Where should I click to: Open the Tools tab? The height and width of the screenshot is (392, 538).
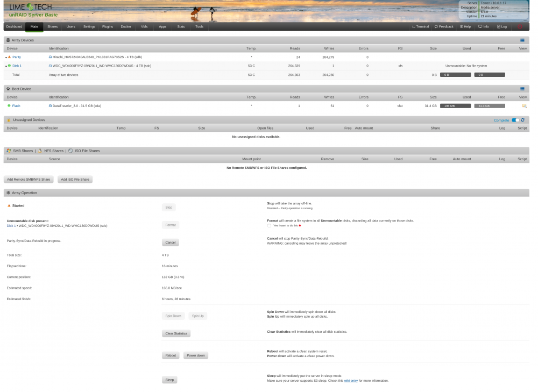(x=200, y=26)
